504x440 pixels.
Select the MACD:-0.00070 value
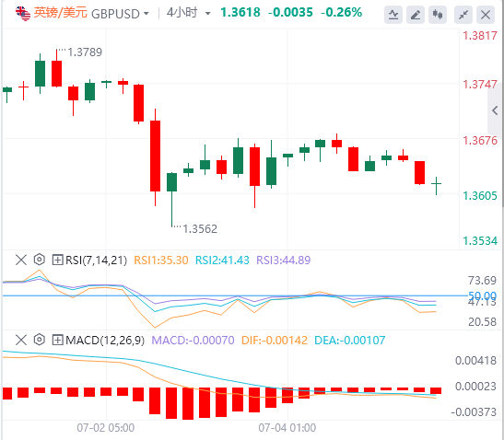(193, 340)
